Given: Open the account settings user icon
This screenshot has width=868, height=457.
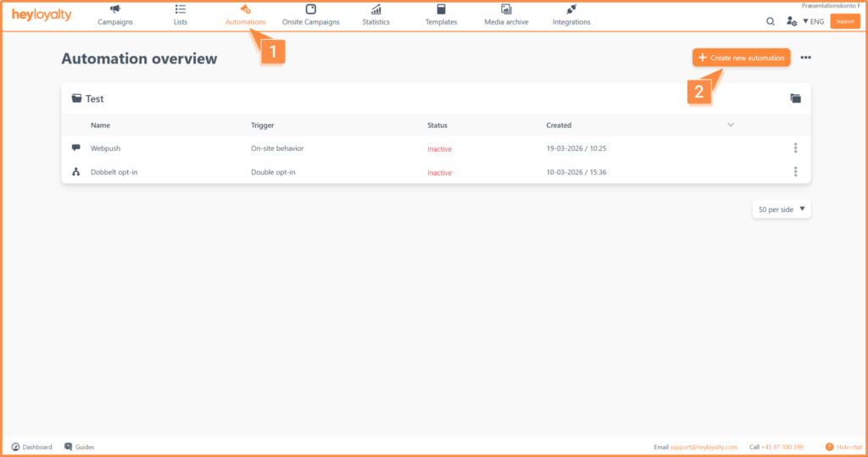Looking at the screenshot, I should point(792,21).
